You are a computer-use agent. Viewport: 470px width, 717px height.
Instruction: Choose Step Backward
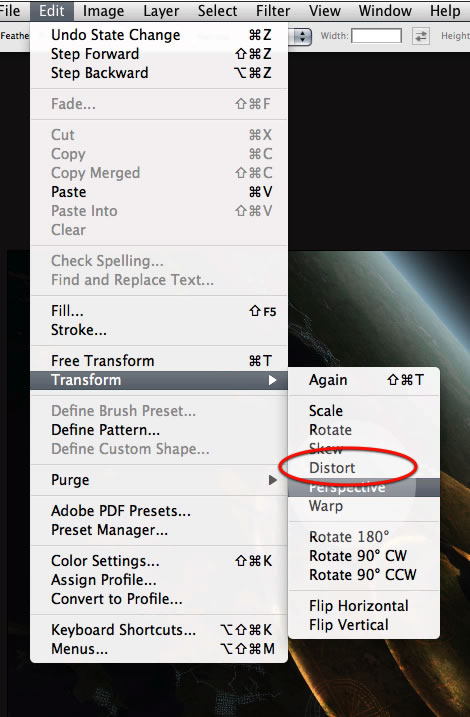click(159, 73)
